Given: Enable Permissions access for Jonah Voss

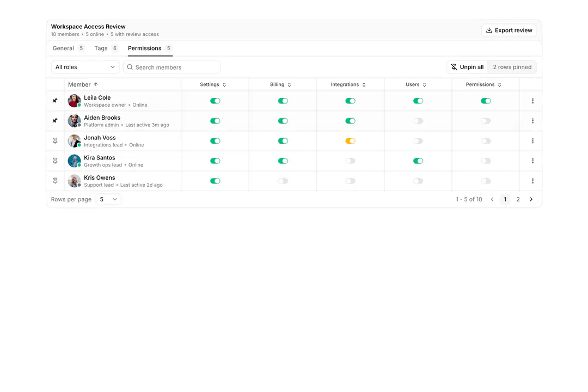Looking at the screenshot, I should click(486, 140).
